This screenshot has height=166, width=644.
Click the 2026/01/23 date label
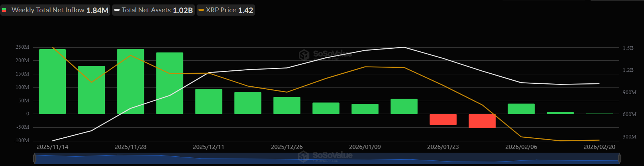(x=443, y=147)
